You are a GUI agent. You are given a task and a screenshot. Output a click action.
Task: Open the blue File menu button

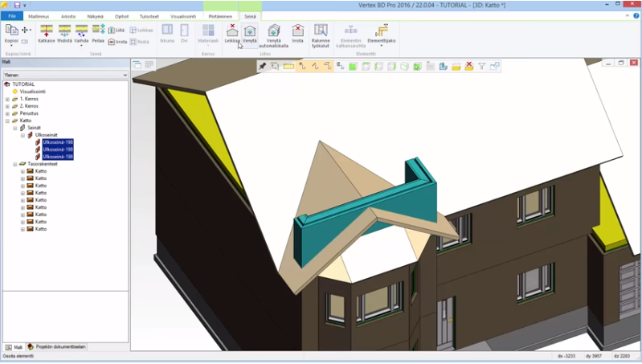pos(12,15)
